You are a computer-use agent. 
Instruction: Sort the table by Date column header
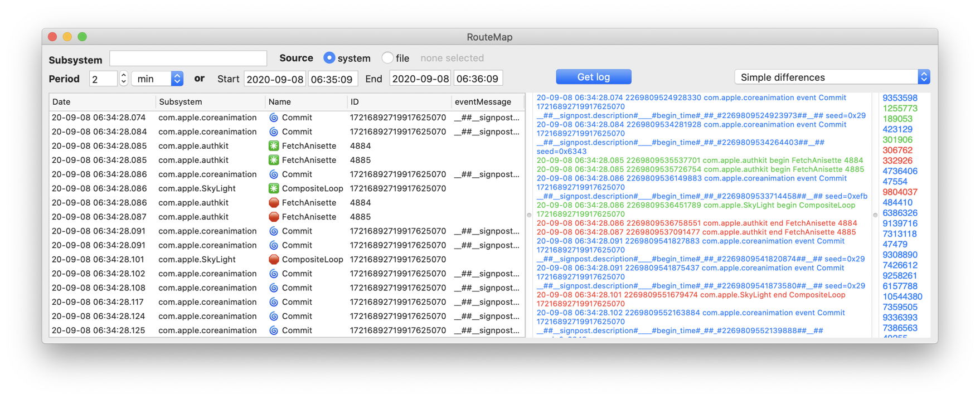[x=101, y=102]
